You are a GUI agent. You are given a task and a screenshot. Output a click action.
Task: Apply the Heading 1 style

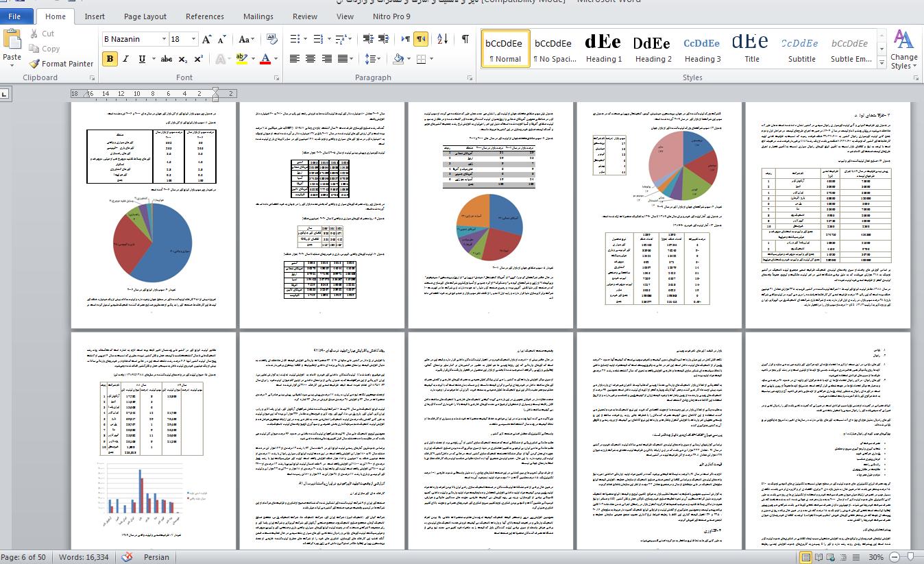pos(603,49)
